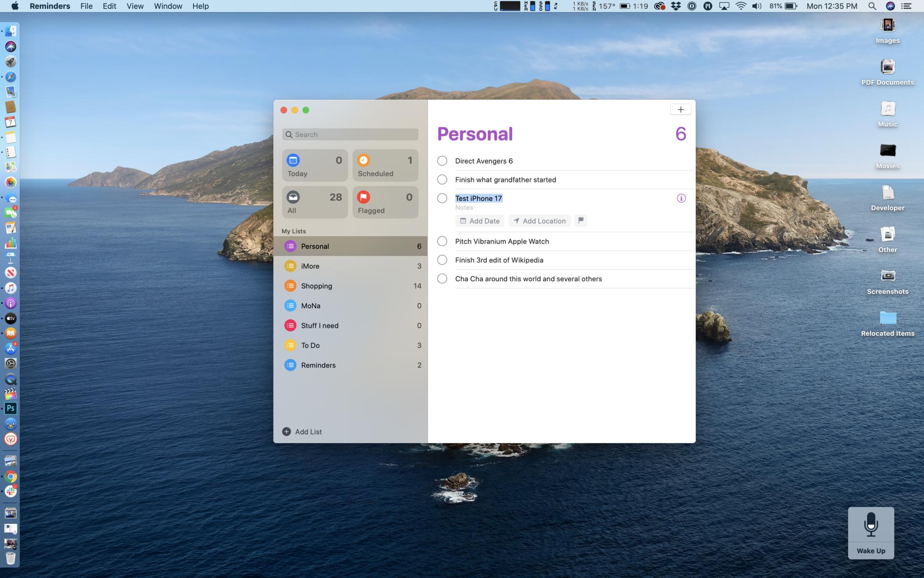Select the To Do list
The width and height of the screenshot is (924, 578).
point(351,345)
